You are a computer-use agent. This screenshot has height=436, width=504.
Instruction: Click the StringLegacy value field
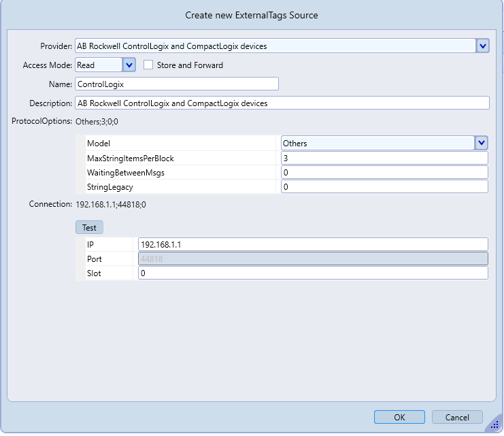(x=384, y=186)
